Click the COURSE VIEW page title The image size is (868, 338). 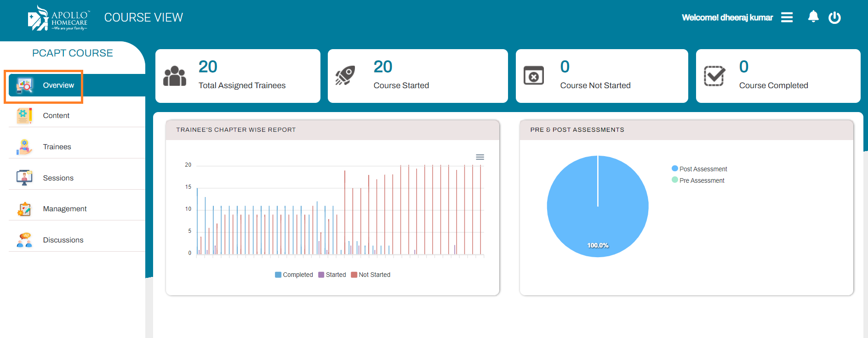(x=143, y=17)
